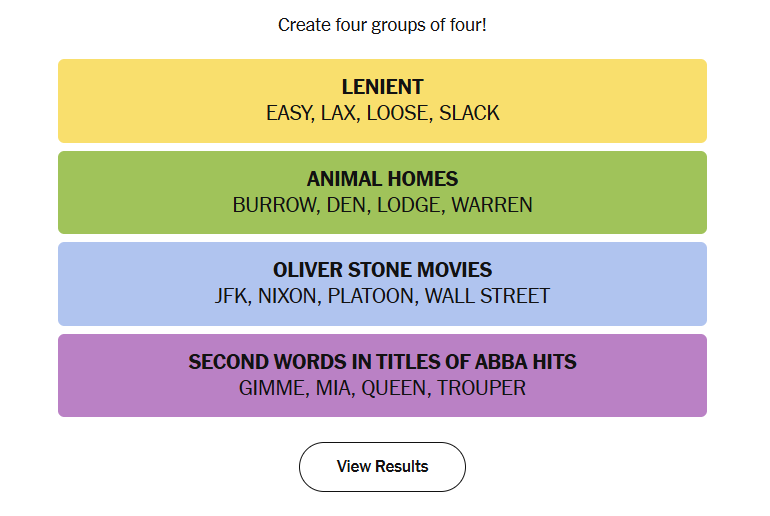This screenshot has height=516, width=770.
Task: Click the word LODGE in green group
Action: 408,205
